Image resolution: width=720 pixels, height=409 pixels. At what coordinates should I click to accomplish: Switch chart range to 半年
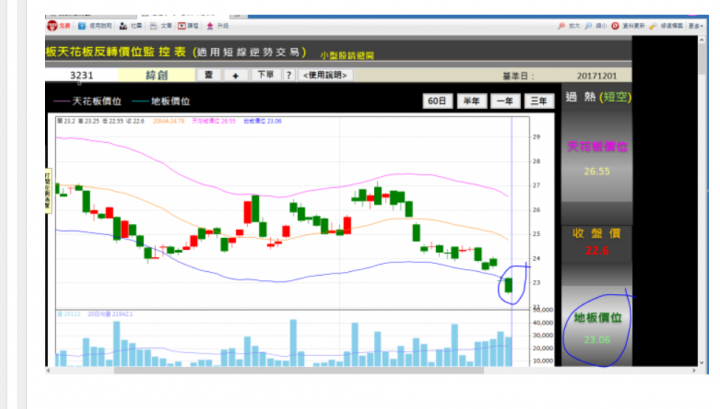coord(472,101)
